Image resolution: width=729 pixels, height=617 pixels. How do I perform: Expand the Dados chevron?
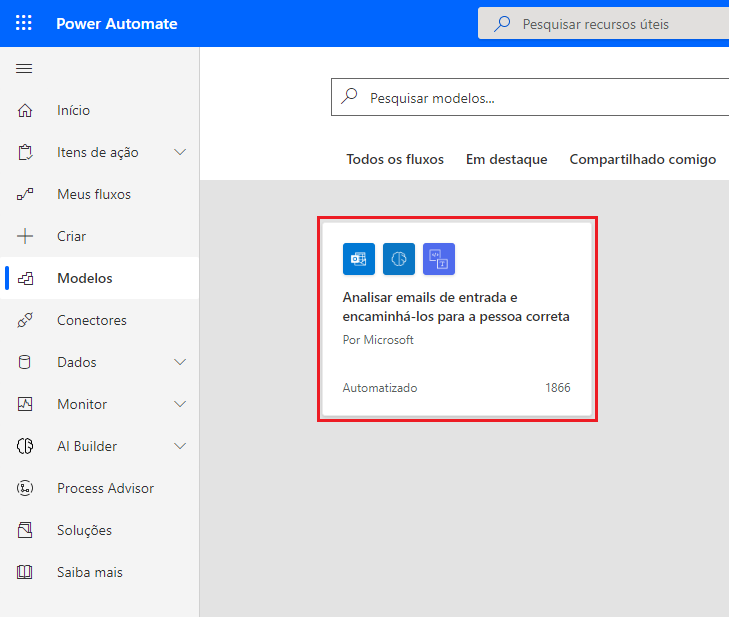180,362
